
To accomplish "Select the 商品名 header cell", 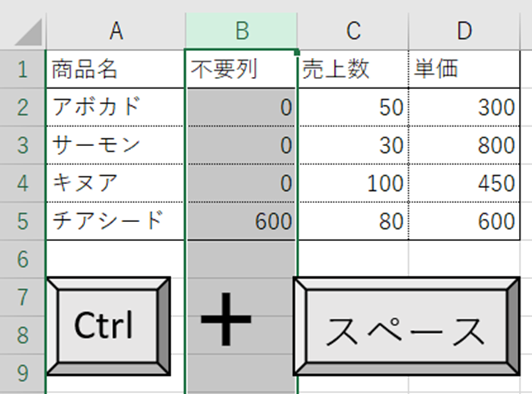I will pyautogui.click(x=116, y=70).
